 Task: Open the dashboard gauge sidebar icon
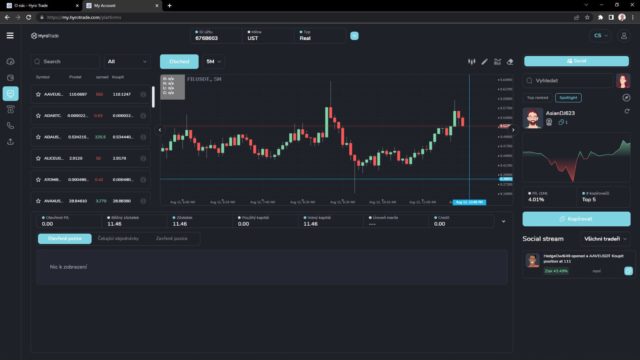click(x=11, y=61)
